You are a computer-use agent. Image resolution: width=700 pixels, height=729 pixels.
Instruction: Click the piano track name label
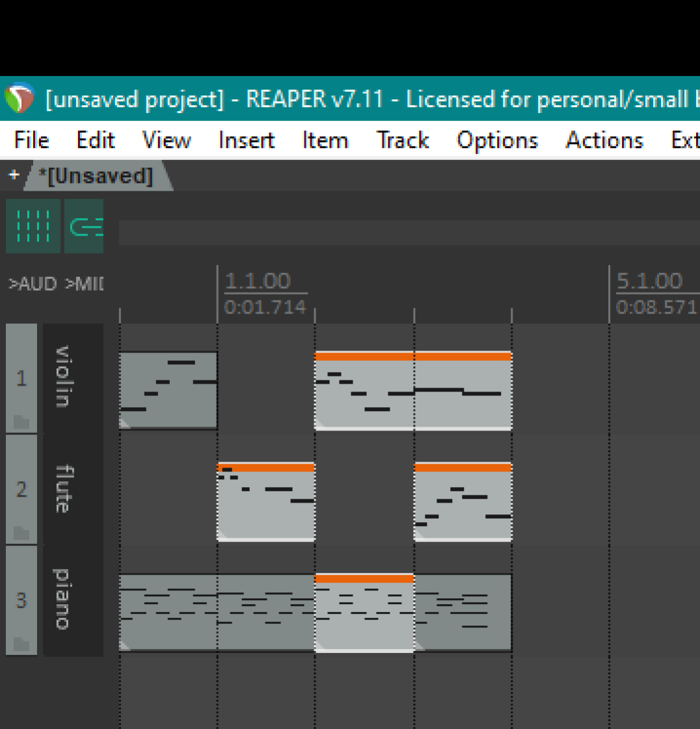pyautogui.click(x=62, y=599)
